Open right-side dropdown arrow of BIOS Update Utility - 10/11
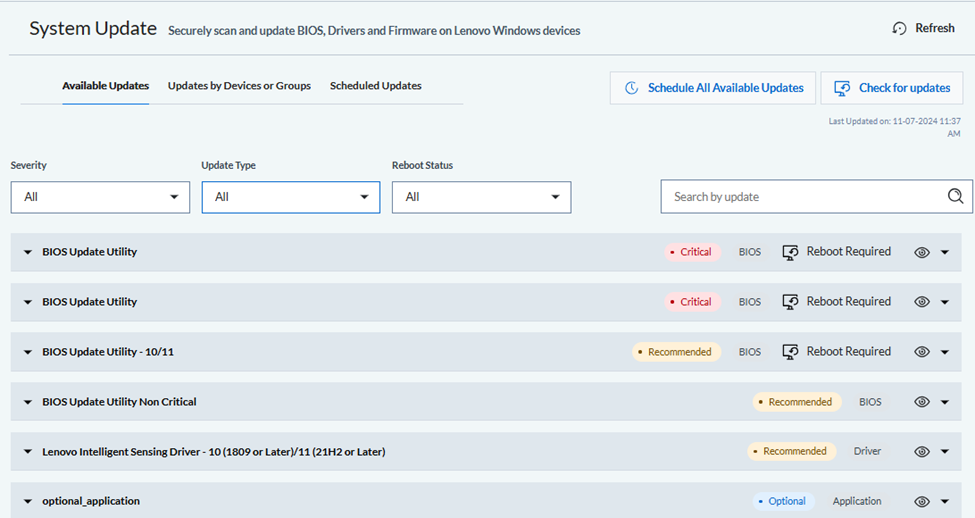This screenshot has height=518, width=975. [945, 352]
